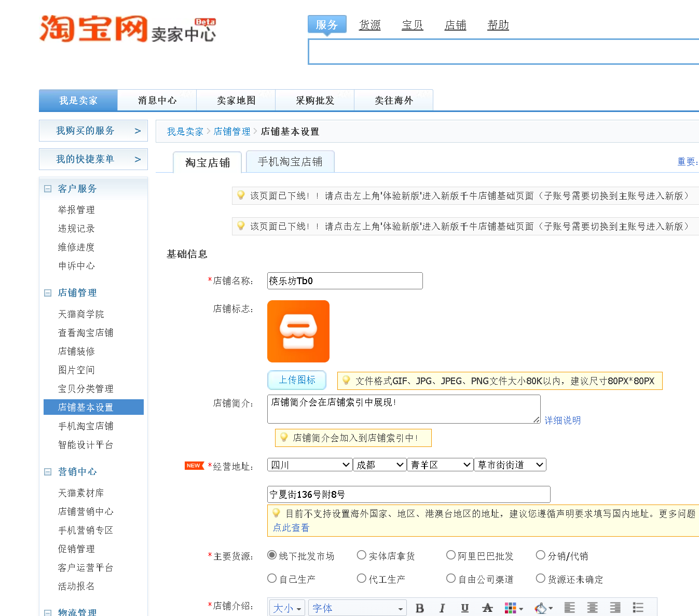Select 分销/代销 radio option

click(541, 555)
